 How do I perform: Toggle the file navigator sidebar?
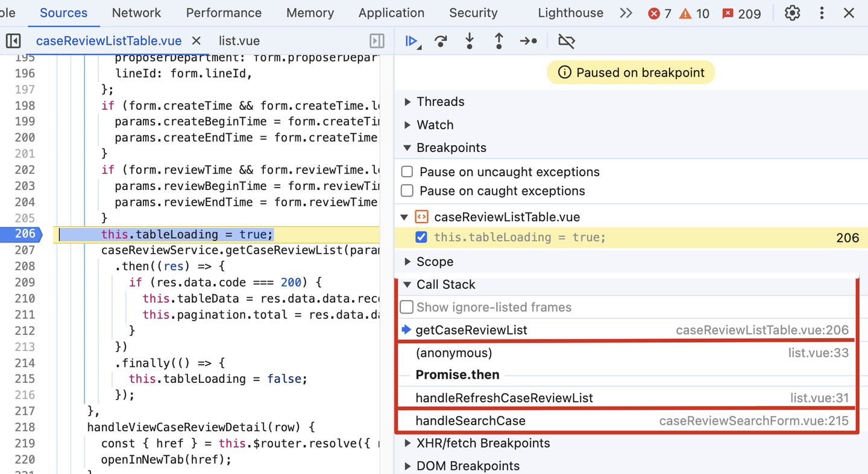13,41
